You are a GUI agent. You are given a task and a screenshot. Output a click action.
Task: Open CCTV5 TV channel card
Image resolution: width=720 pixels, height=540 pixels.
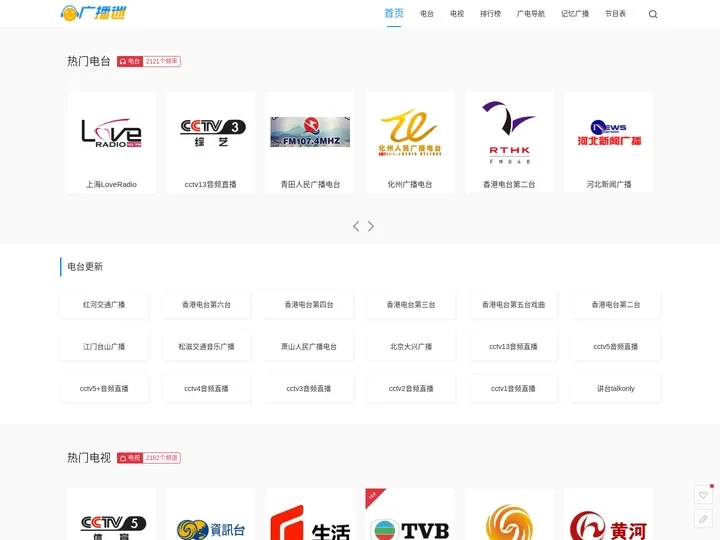coord(112,514)
